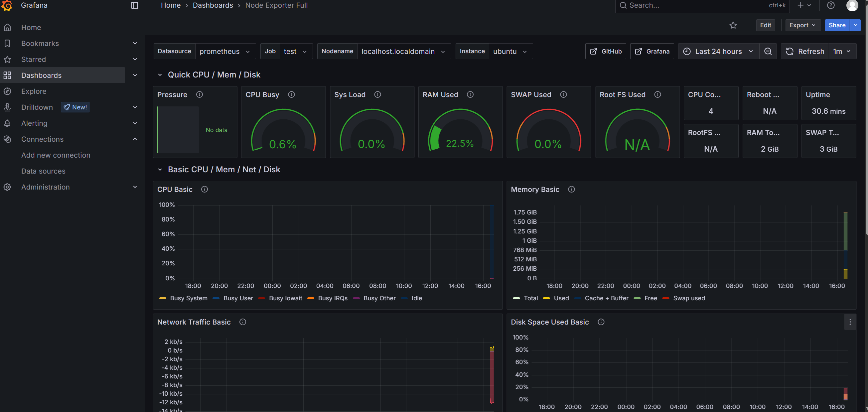Open Disk Space Used Basic panel menu

(x=850, y=322)
